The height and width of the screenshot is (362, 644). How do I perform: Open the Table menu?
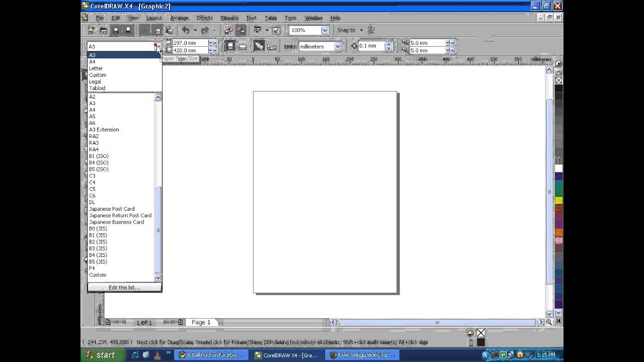(271, 18)
